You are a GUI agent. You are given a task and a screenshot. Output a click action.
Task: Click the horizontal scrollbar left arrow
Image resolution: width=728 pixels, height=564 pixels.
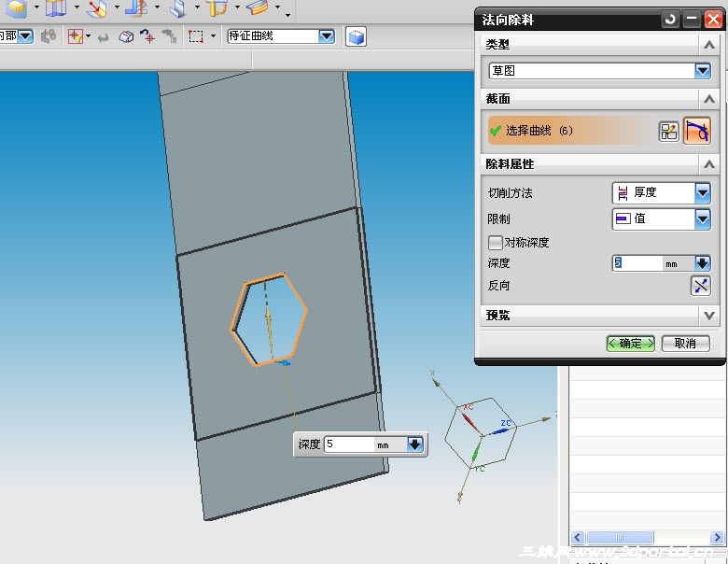(577, 538)
